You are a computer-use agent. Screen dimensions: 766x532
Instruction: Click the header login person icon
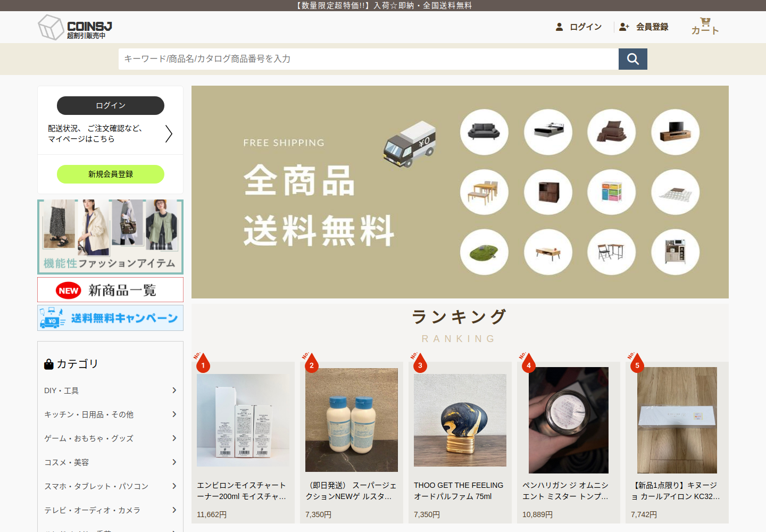click(x=559, y=27)
